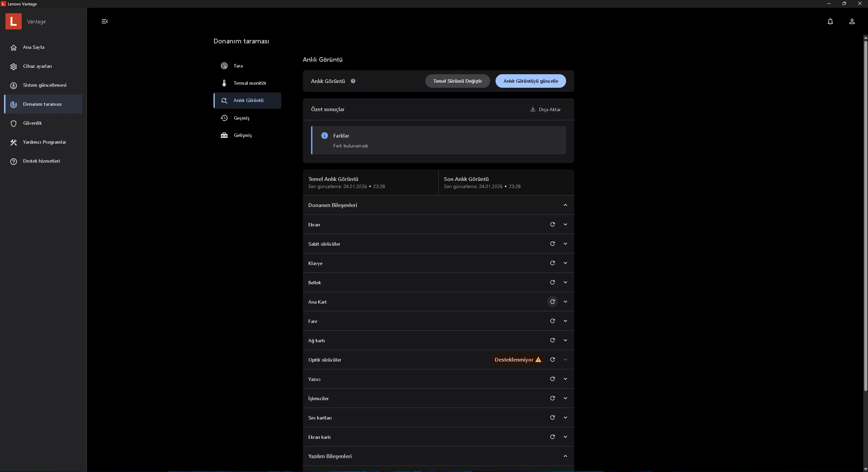
Task: Click Anlık Görüntüyü güncelle button
Action: [531, 81]
